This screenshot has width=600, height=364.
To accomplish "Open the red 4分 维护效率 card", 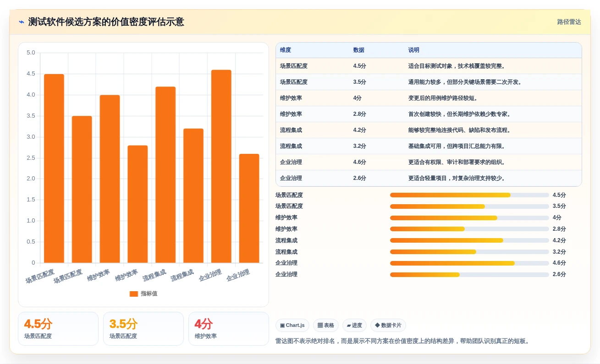I will click(229, 329).
